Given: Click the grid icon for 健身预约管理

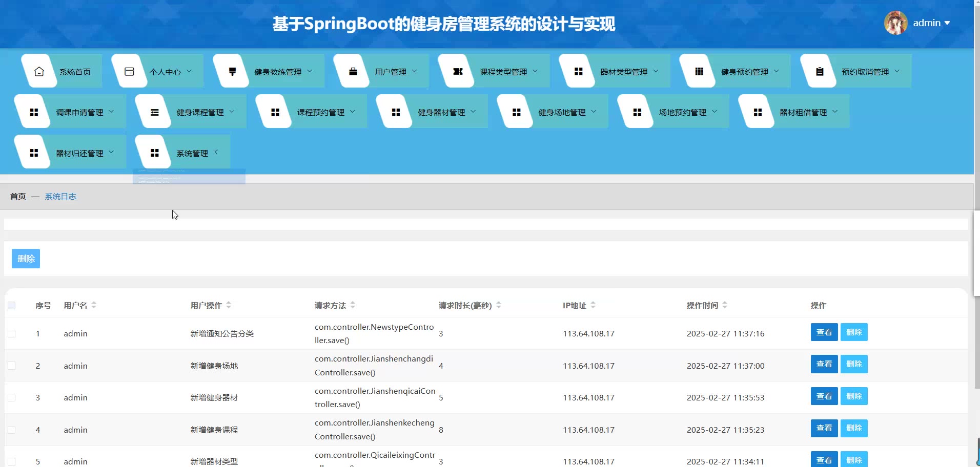Looking at the screenshot, I should tap(699, 72).
